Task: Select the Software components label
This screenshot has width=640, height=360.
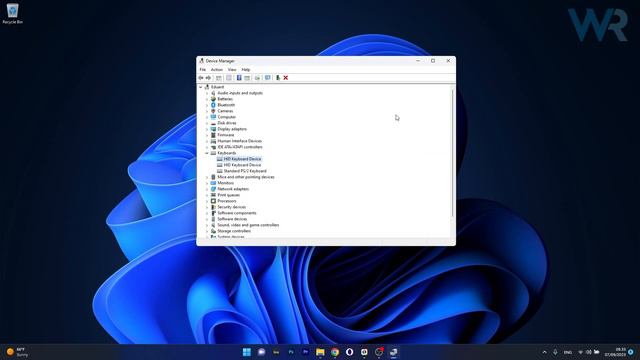Action: tap(237, 213)
